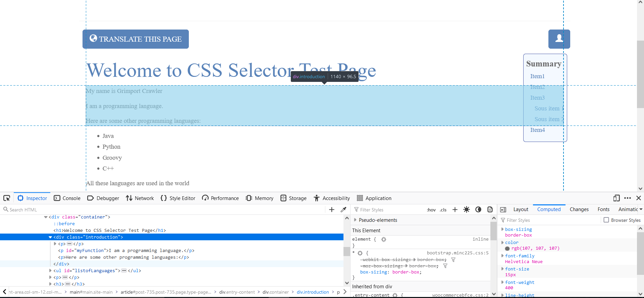Open the Memory tab
The image size is (644, 298).
click(x=259, y=198)
